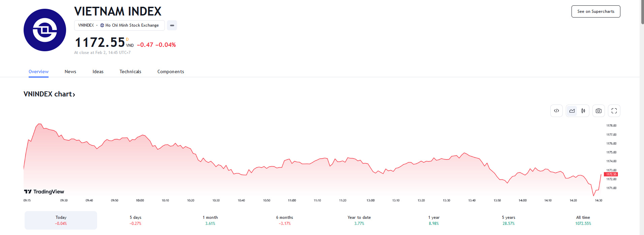Click the embed code icon above chart
644x235 pixels.
pos(556,111)
